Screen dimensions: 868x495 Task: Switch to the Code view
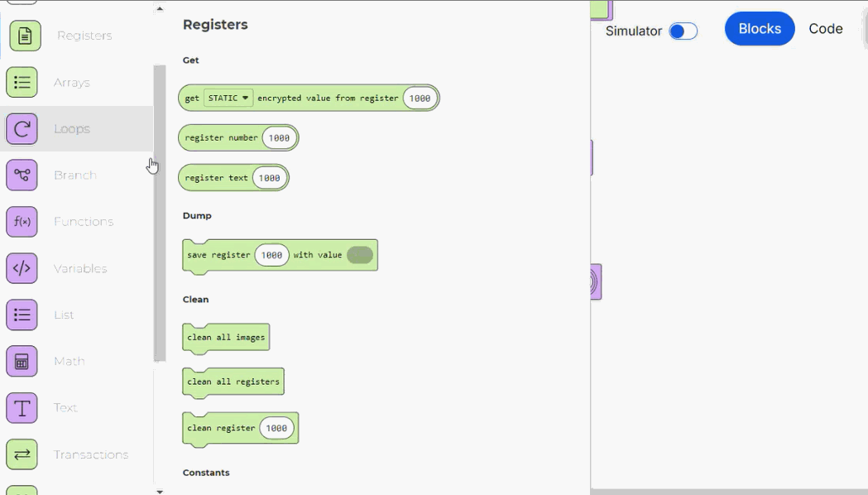coord(825,28)
